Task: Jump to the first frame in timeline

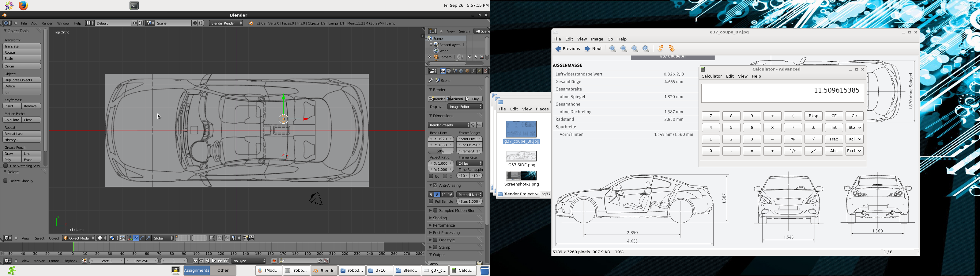Action: [196, 261]
